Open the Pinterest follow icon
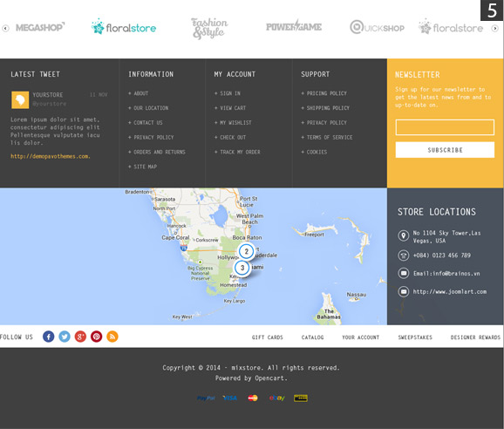Image resolution: width=504 pixels, height=429 pixels. [x=97, y=337]
